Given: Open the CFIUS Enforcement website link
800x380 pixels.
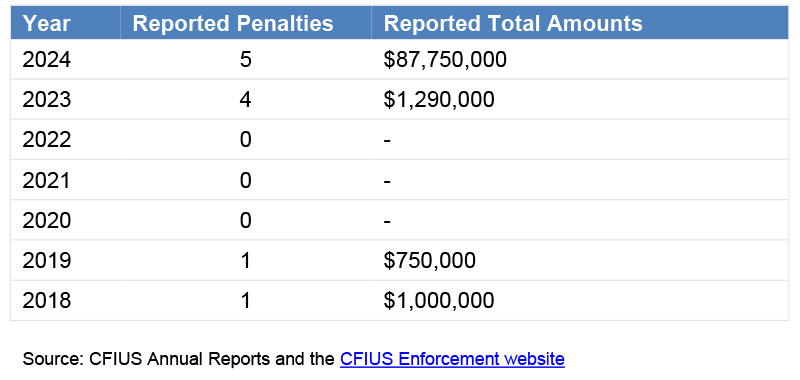Looking at the screenshot, I should tap(452, 359).
